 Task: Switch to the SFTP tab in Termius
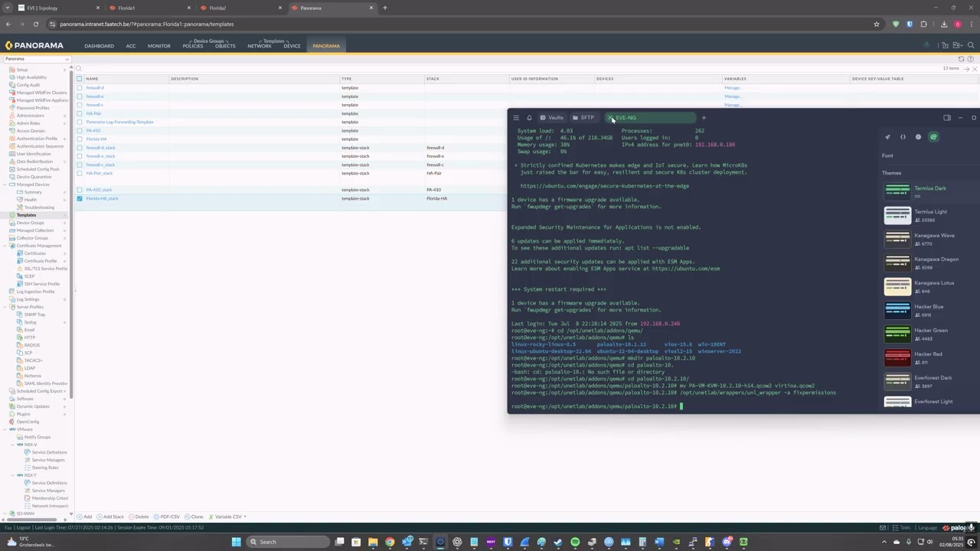[x=583, y=118]
